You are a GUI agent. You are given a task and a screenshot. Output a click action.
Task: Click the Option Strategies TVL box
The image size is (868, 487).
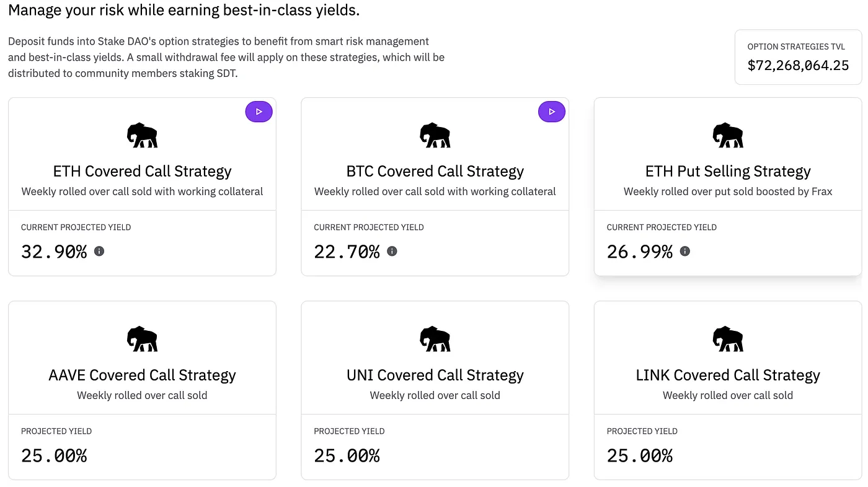point(798,57)
